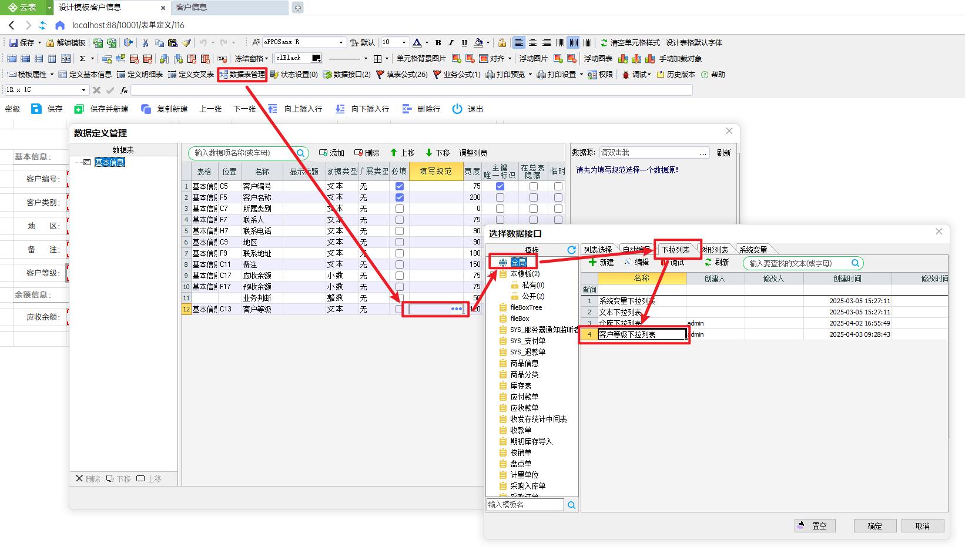Toggle required checkbox for 客户编号 row
The width and height of the screenshot is (965, 560).
tap(400, 186)
